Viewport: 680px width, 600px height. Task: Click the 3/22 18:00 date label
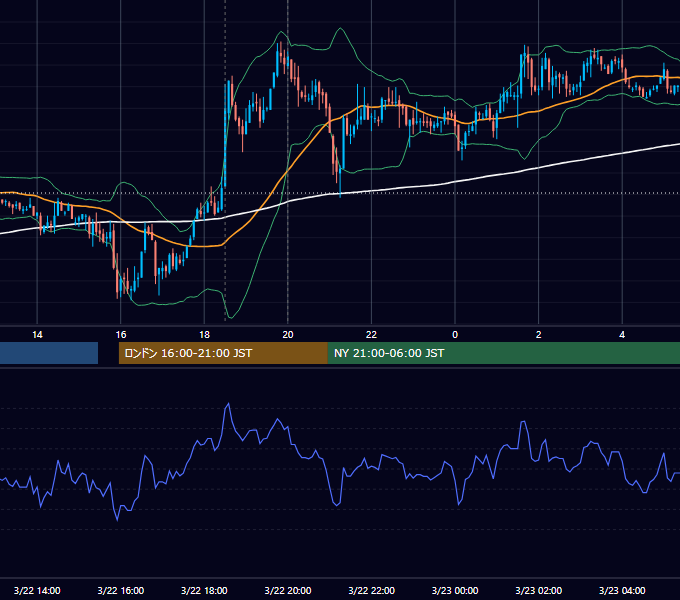tap(204, 590)
